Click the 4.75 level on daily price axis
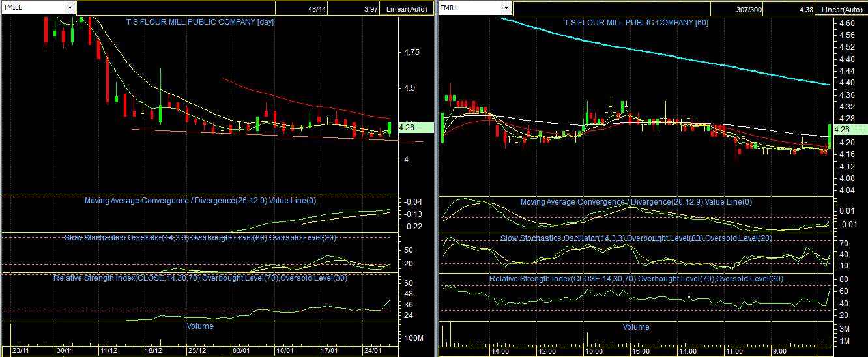Image resolution: width=868 pixels, height=357 pixels. pyautogui.click(x=411, y=51)
